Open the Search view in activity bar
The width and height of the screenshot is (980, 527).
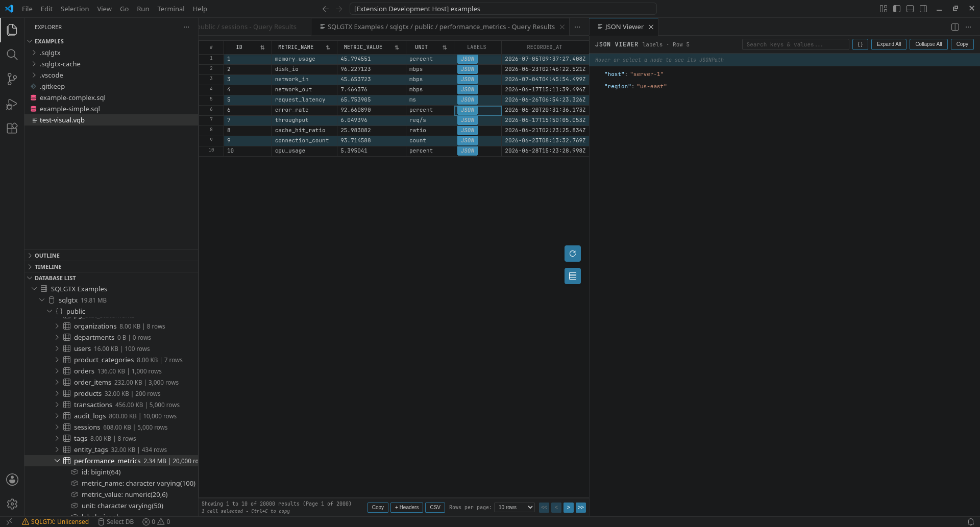click(12, 55)
